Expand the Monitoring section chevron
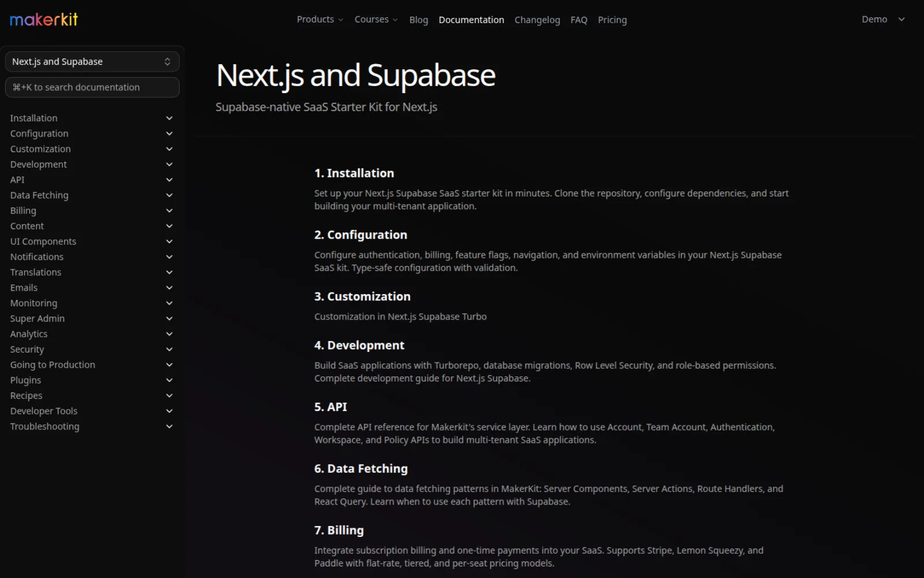The height and width of the screenshot is (578, 924). pyautogui.click(x=169, y=303)
